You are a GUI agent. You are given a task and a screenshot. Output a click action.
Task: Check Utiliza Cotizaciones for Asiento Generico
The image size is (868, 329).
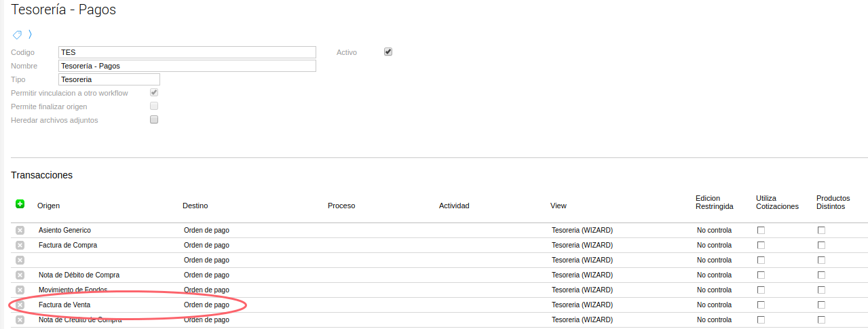761,231
